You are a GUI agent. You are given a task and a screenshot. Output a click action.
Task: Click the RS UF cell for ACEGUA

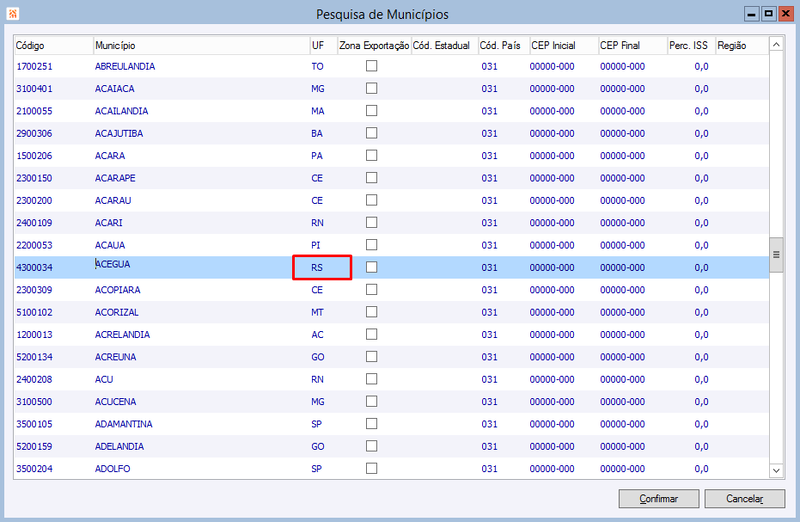point(322,267)
